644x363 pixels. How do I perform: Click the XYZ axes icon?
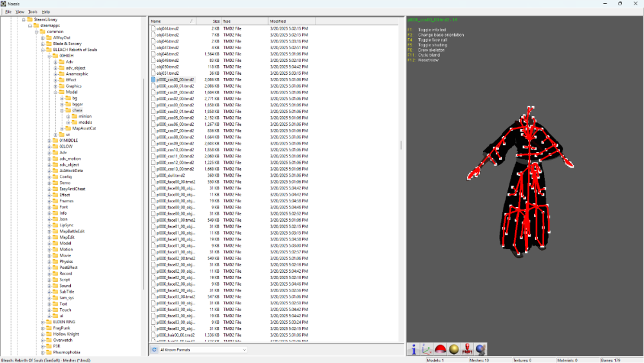(x=426, y=349)
